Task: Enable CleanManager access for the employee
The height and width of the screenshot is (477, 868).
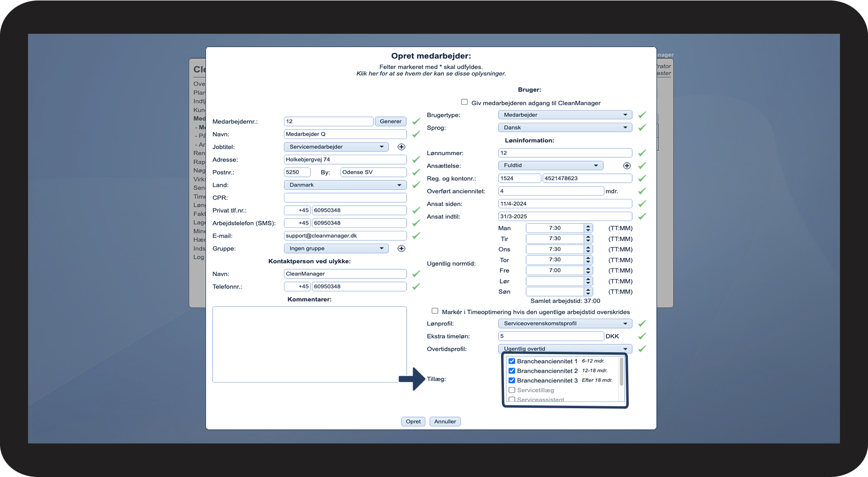Action: point(464,102)
